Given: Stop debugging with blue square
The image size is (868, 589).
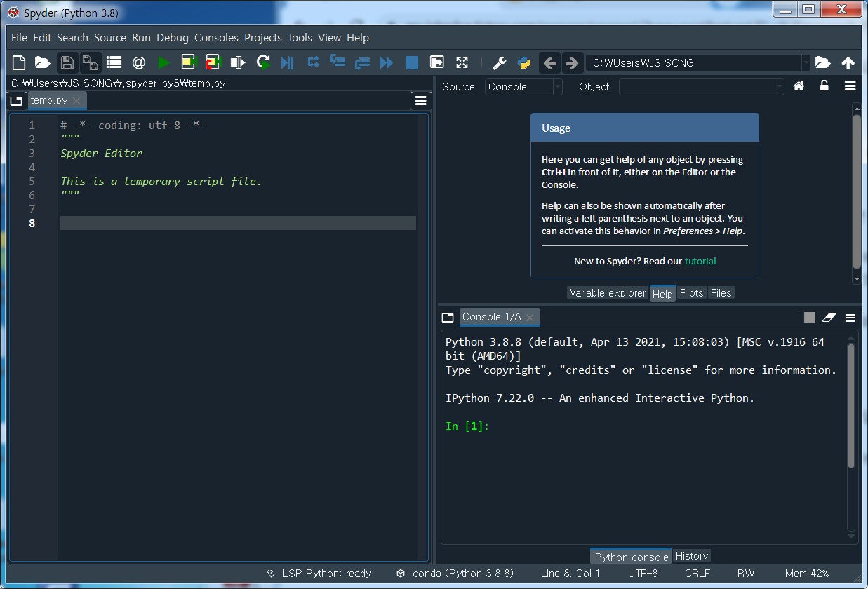Looking at the screenshot, I should 412,62.
